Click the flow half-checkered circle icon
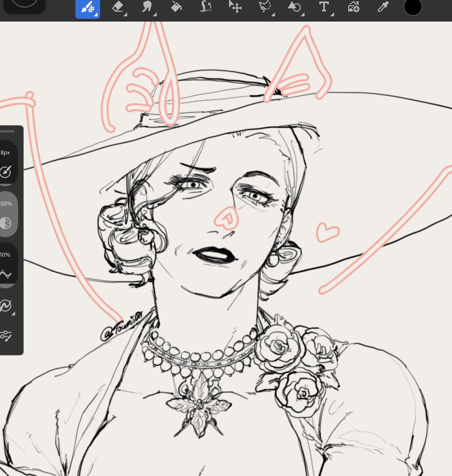The width and height of the screenshot is (452, 476). pyautogui.click(x=6, y=223)
